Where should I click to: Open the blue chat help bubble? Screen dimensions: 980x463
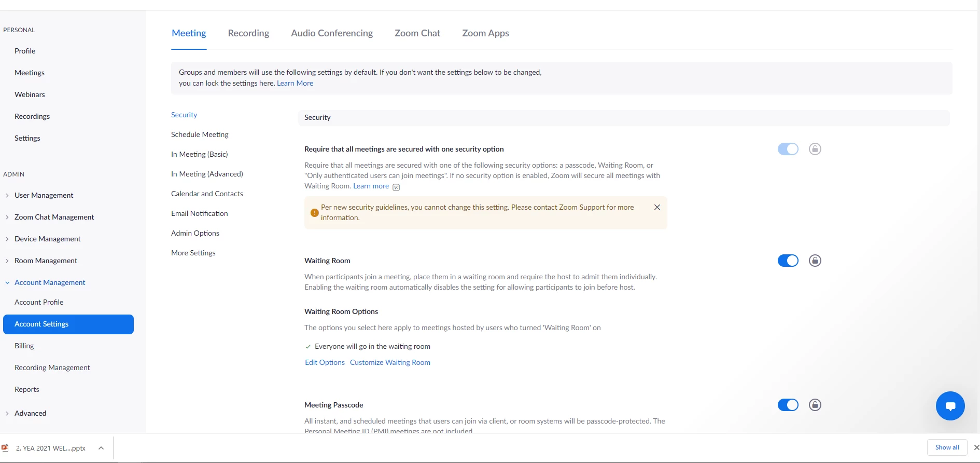point(950,406)
